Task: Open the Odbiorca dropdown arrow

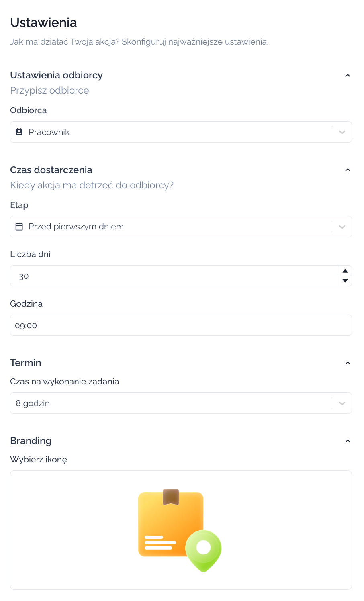Action: [x=342, y=132]
